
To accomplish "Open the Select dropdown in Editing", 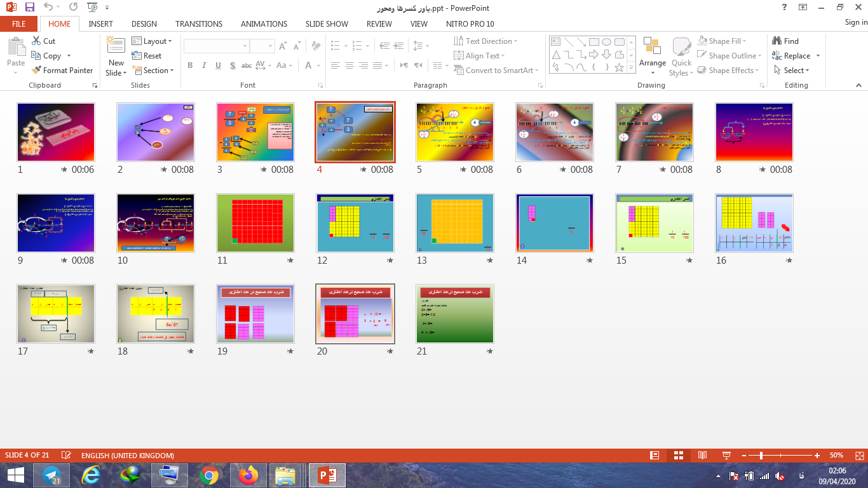I will coord(792,71).
